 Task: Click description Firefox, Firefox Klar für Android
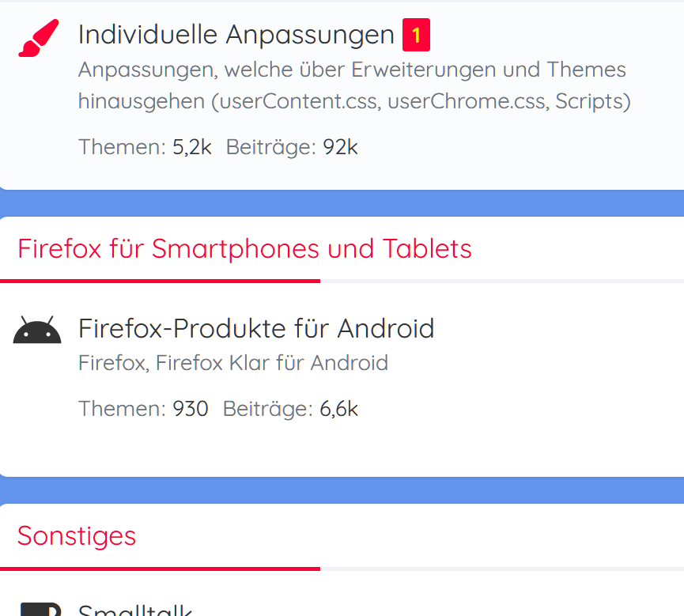pyautogui.click(x=233, y=363)
